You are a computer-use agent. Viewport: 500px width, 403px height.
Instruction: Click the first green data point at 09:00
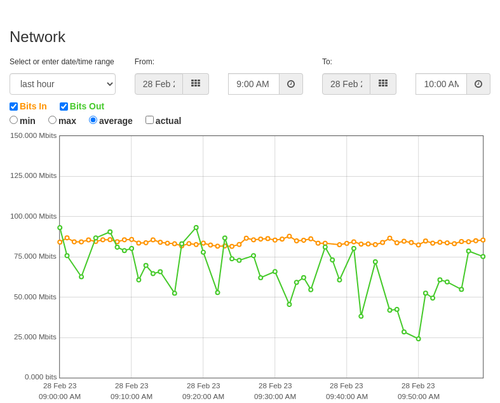click(60, 228)
